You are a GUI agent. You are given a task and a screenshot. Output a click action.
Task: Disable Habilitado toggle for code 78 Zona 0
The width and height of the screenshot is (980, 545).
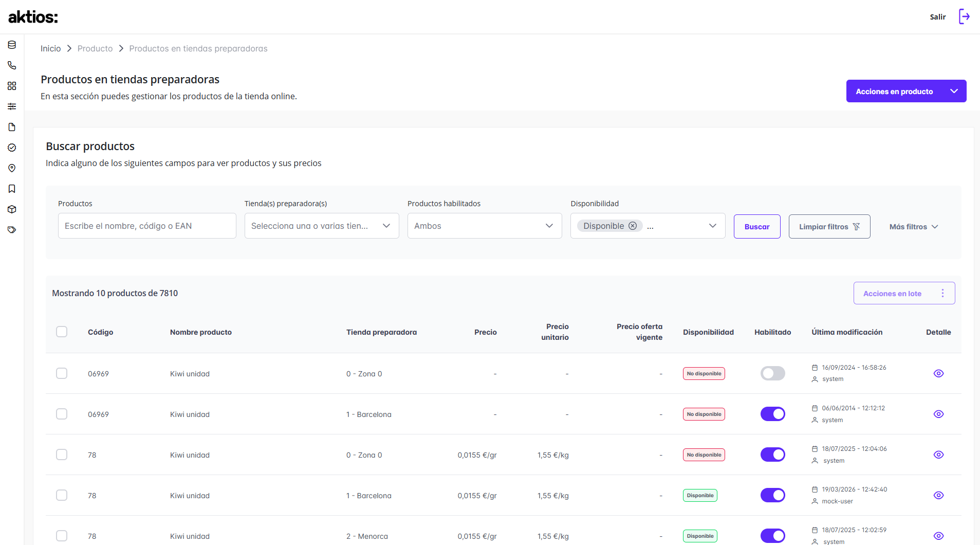coord(772,455)
